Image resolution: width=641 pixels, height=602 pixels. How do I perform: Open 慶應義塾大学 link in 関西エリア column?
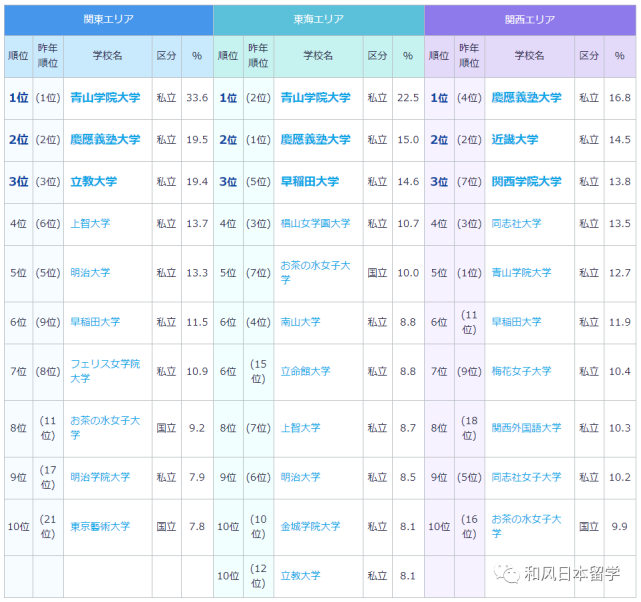click(526, 98)
